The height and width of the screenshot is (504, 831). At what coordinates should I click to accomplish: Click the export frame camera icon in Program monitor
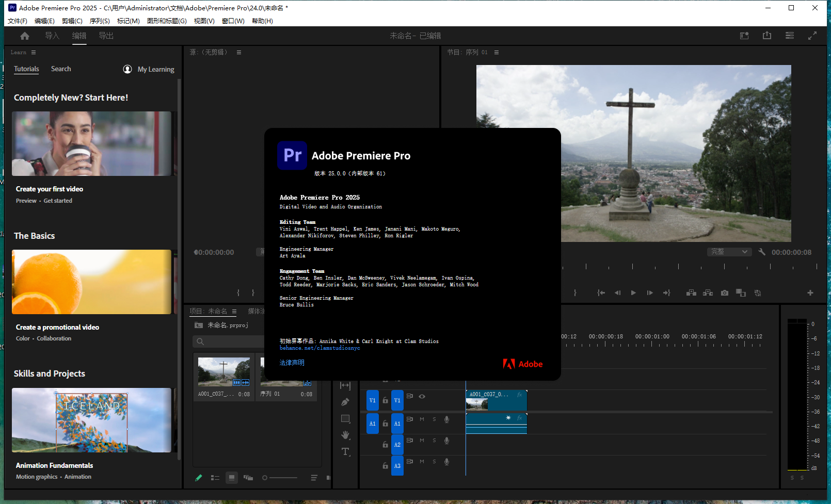pos(724,292)
